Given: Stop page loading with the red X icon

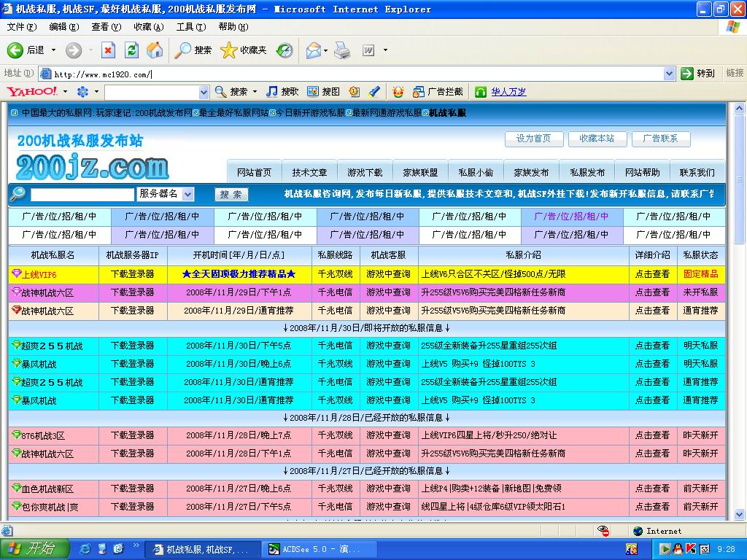Looking at the screenshot, I should pos(109,50).
